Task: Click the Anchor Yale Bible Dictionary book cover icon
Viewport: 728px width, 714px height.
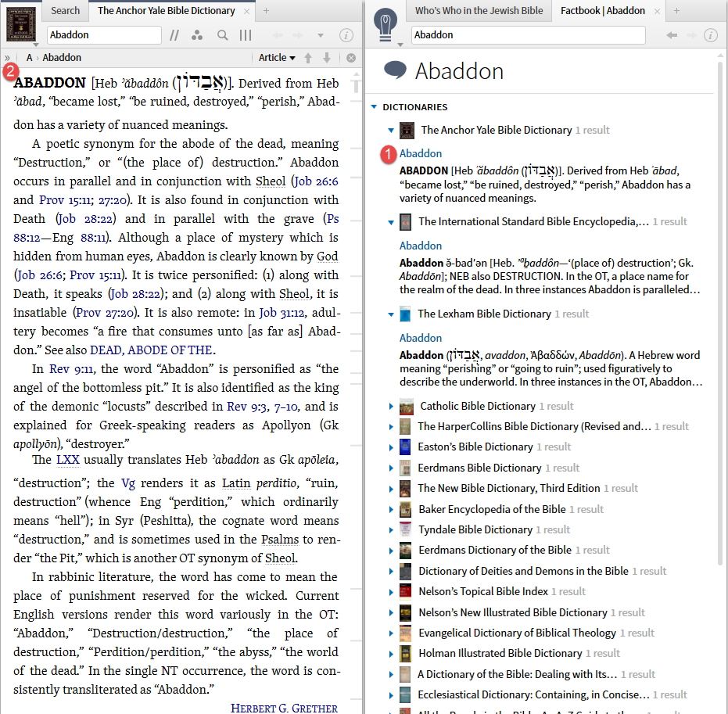Action: (x=21, y=24)
